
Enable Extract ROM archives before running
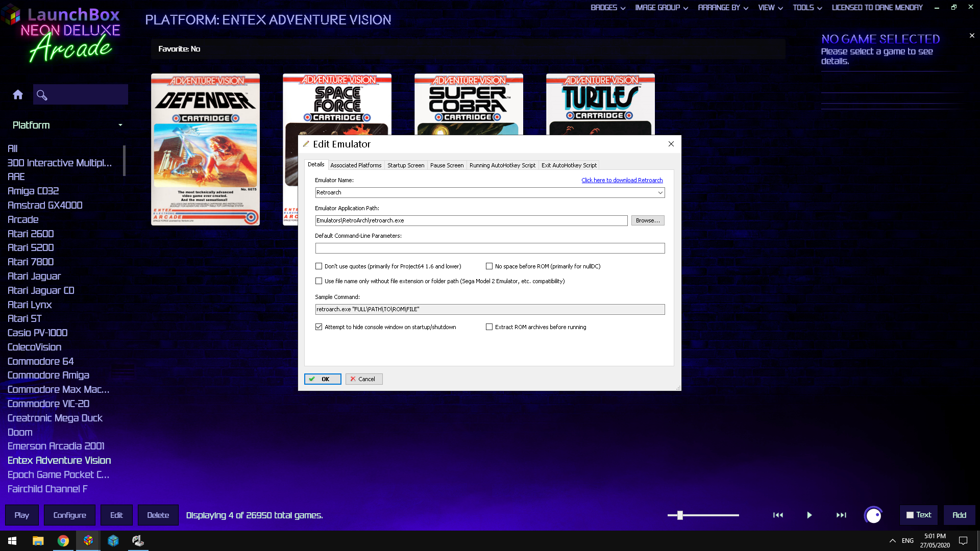489,327
